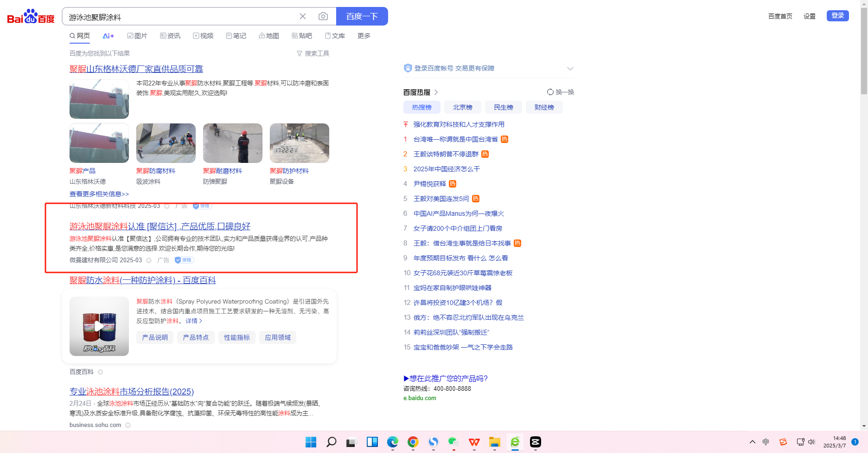The height and width of the screenshot is (453, 868).
Task: Clear the search box with X icon
Action: (303, 17)
